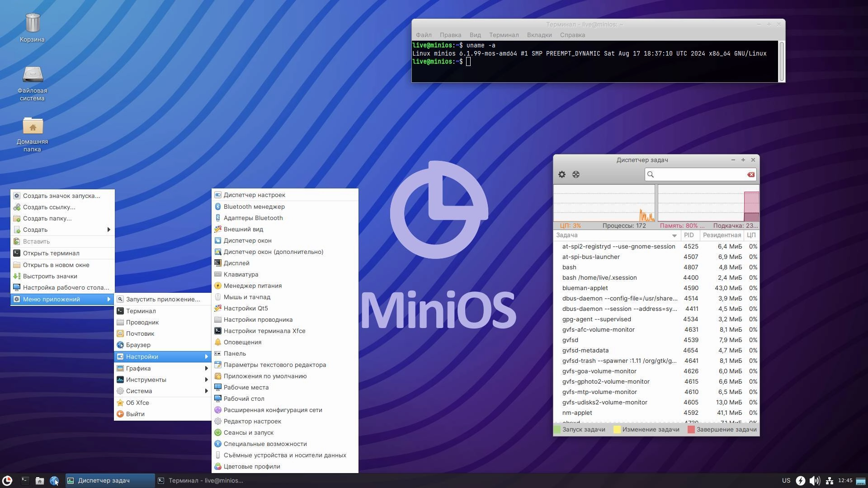Screen dimensions: 868x488
Task: Switch to the Терминал taskbar button
Action: pos(200,481)
